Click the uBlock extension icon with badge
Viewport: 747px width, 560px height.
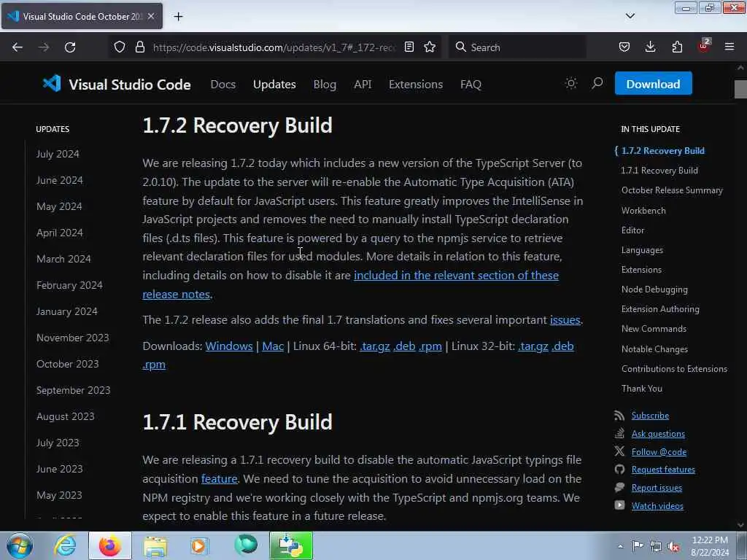coord(704,46)
